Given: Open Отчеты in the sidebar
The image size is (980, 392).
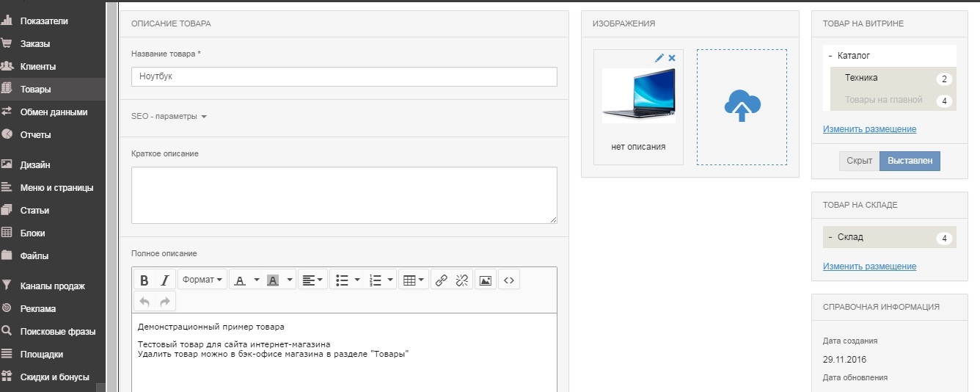Looking at the screenshot, I should tap(53, 135).
